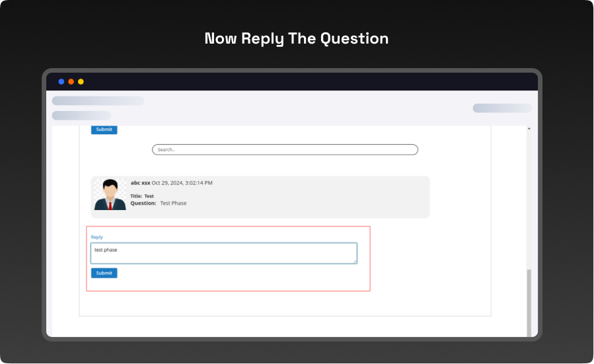Click the 'Now Reply The Question' heading
Viewport: 594px width, 364px height.
point(297,38)
